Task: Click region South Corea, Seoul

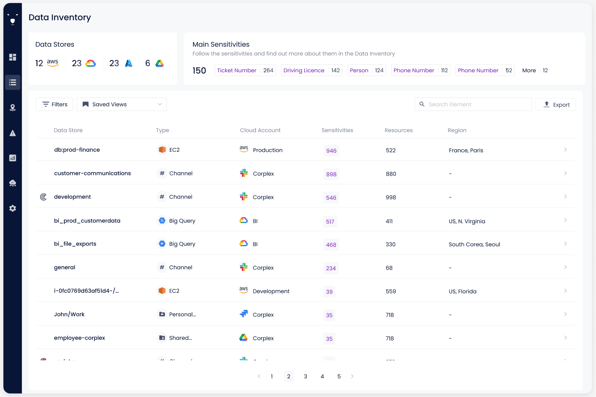Action: click(474, 245)
